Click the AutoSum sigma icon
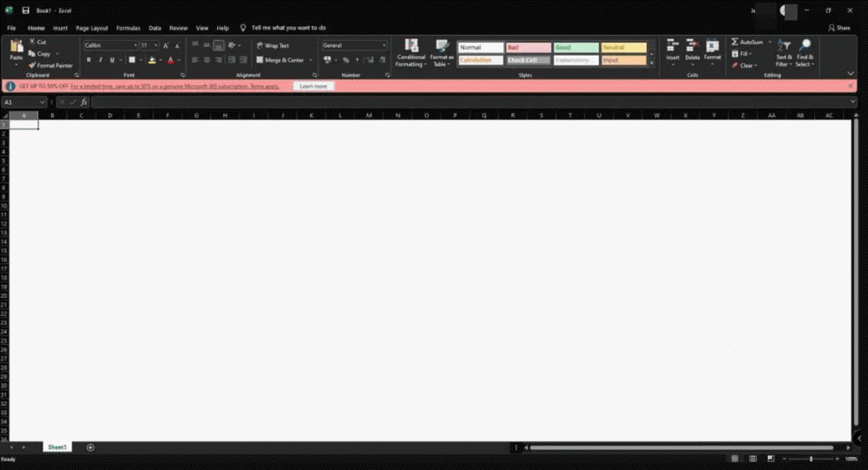The width and height of the screenshot is (868, 470). (734, 42)
